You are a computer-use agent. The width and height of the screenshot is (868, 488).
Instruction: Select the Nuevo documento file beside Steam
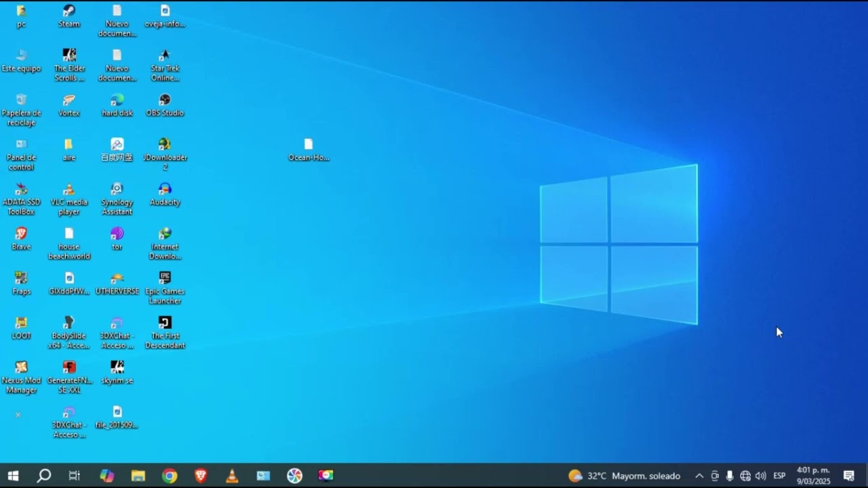pyautogui.click(x=117, y=20)
